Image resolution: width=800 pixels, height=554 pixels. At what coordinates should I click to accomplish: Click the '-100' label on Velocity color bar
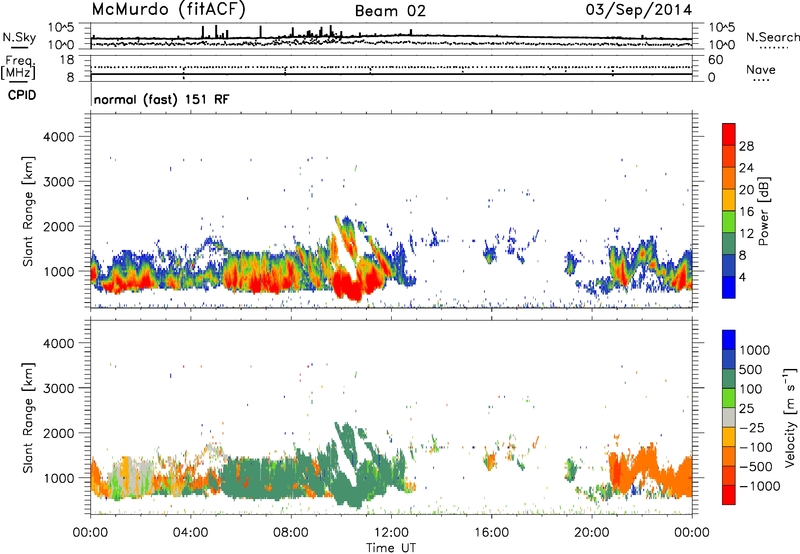click(756, 447)
